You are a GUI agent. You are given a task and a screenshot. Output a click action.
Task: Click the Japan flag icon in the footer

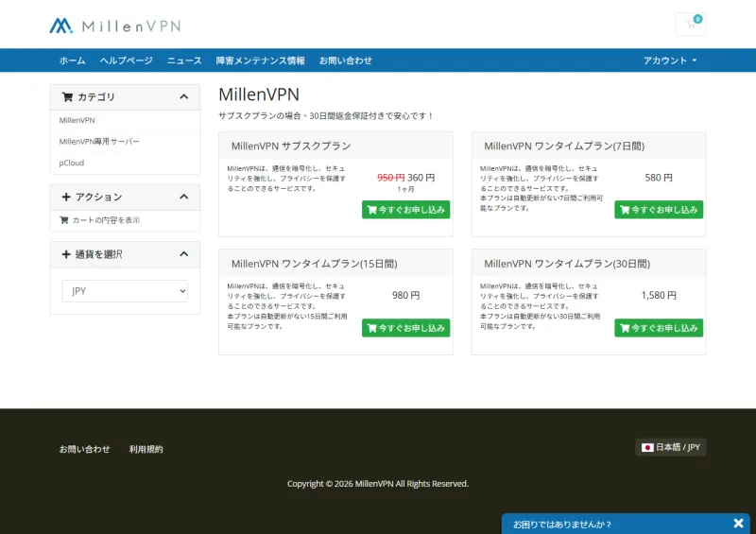click(x=647, y=448)
